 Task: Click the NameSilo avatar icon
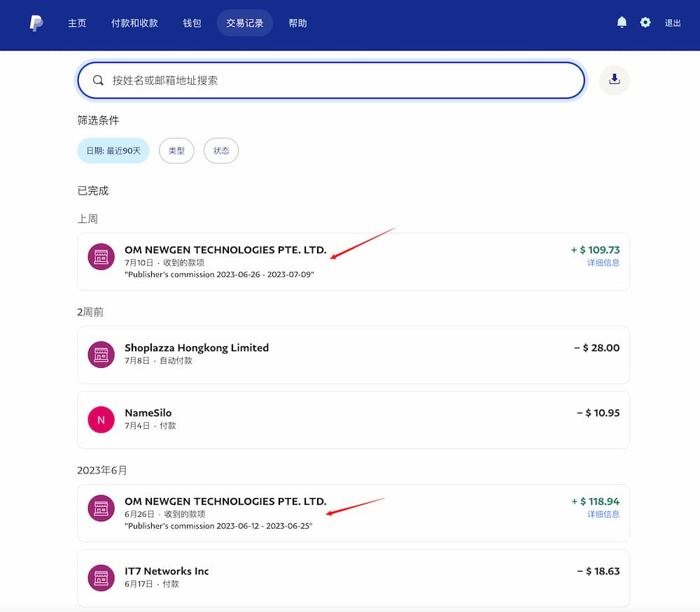coord(101,420)
